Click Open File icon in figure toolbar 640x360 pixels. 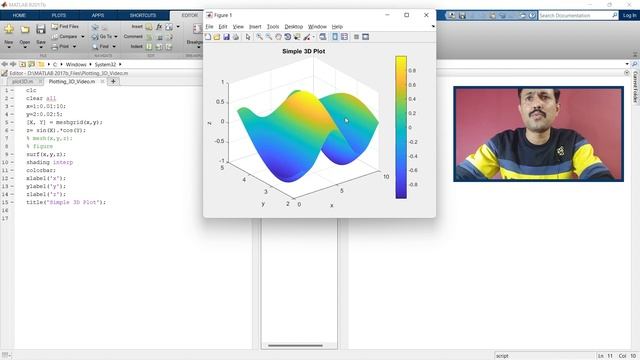point(217,37)
